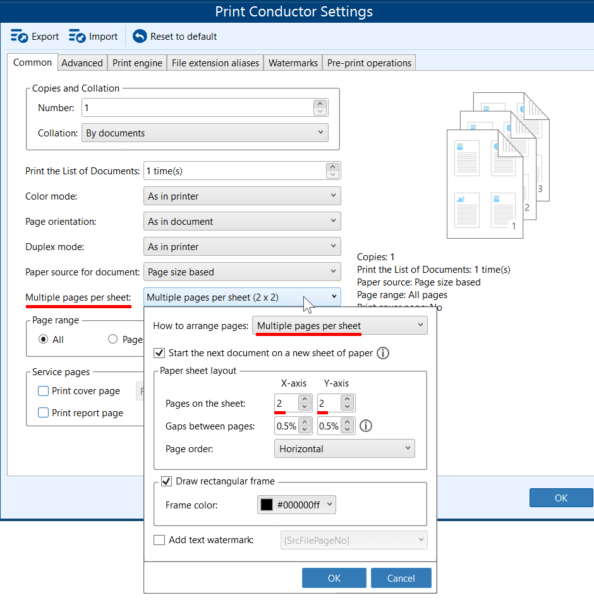Open the Page order dropdown
Image resolution: width=594 pixels, height=600 pixels.
click(344, 448)
